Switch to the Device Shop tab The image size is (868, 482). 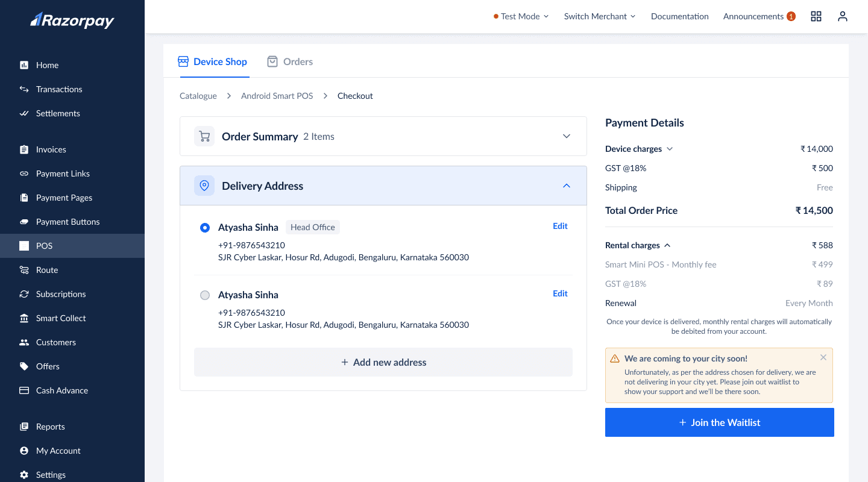click(x=212, y=61)
